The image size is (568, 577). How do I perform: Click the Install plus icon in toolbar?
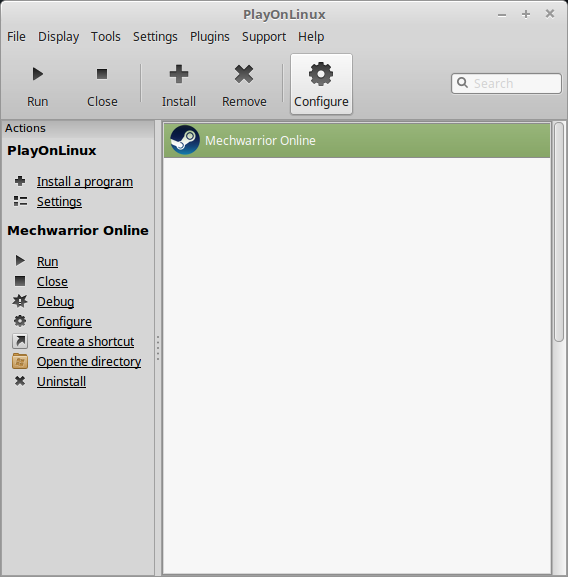click(179, 74)
